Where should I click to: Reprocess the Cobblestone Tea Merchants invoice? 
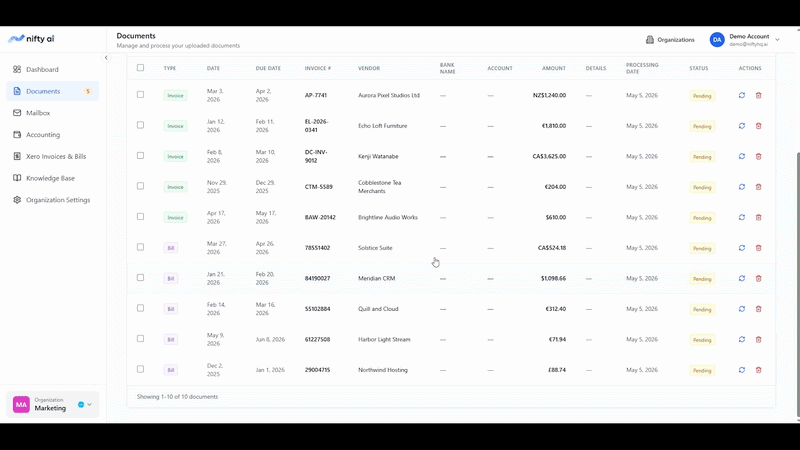tap(742, 187)
